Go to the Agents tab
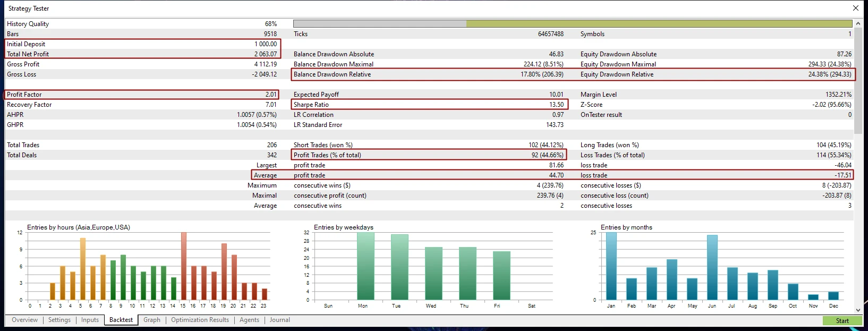This screenshot has height=331, width=868. pos(249,320)
